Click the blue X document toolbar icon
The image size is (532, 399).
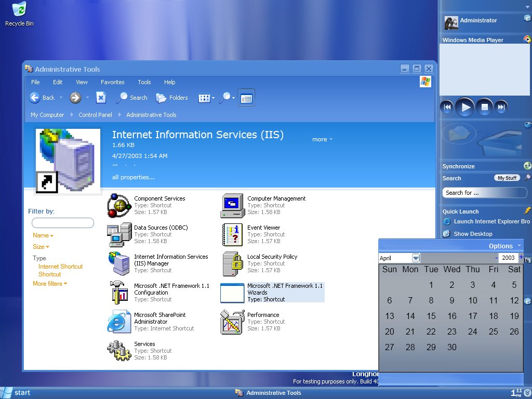101,98
